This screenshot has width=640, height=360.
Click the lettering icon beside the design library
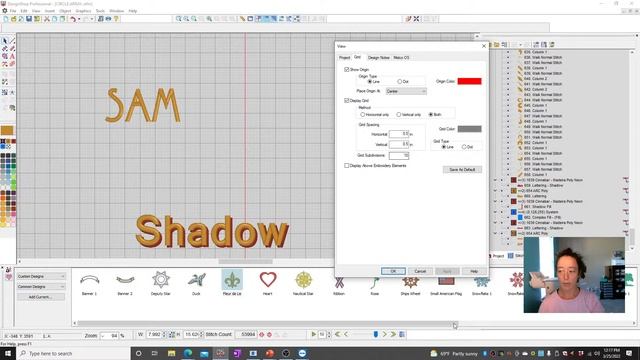(x=9, y=270)
